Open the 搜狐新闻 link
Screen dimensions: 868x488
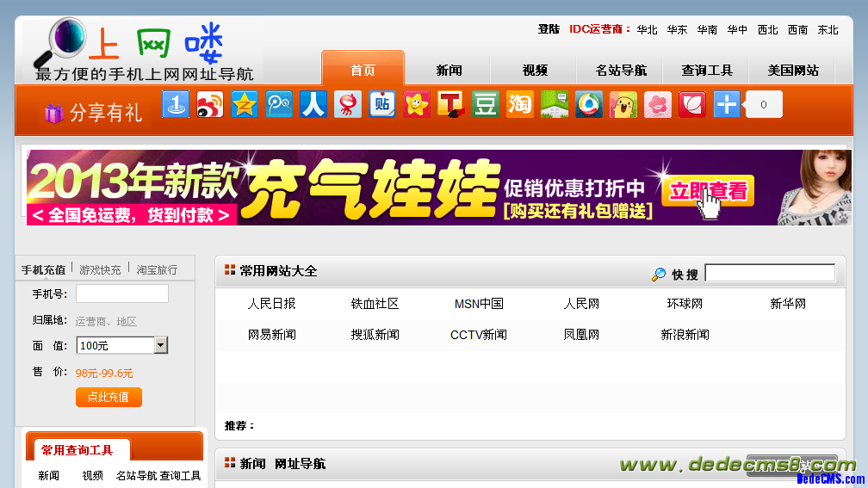[x=375, y=335]
